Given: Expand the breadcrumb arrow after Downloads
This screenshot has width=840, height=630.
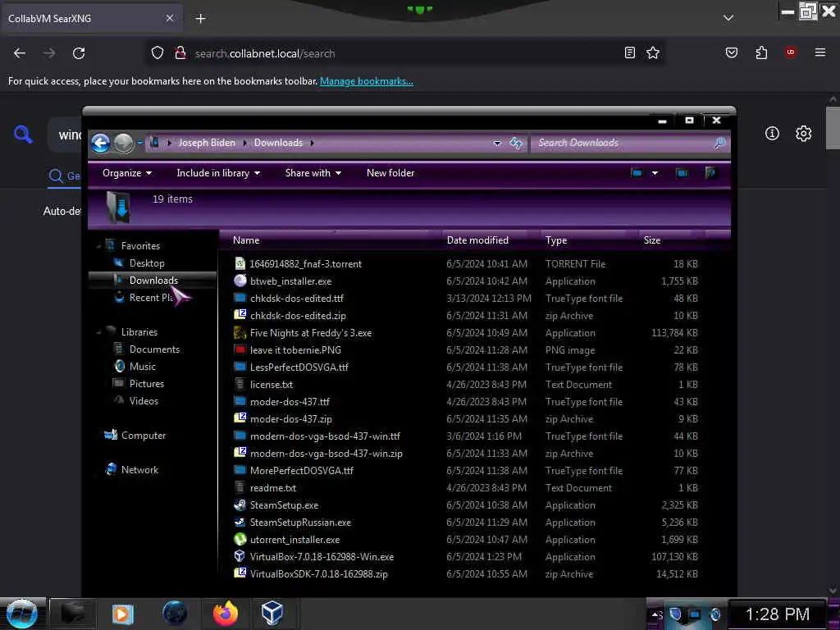Looking at the screenshot, I should point(312,143).
